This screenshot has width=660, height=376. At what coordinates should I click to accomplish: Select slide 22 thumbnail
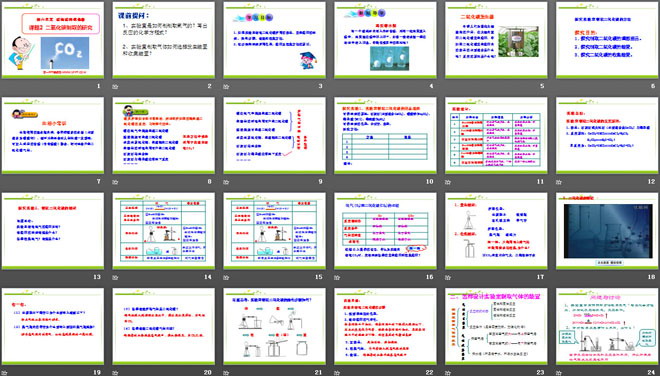pos(385,326)
